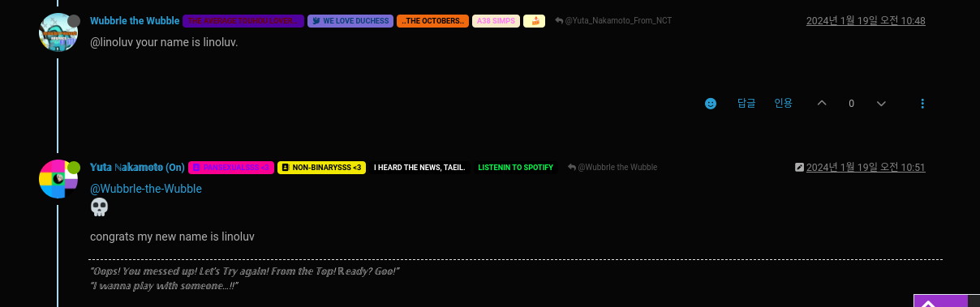
Task: Click Wubbrle's grey offline status dot
Action: (74, 21)
